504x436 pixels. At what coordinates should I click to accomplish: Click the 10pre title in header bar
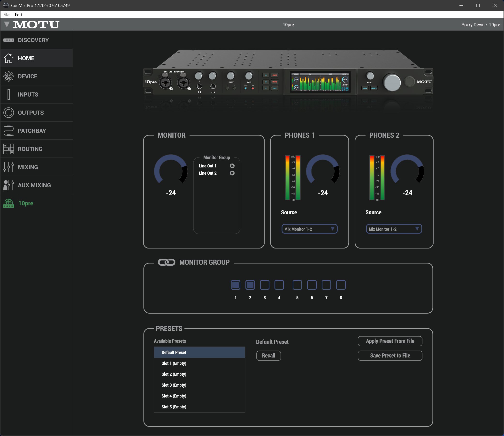coord(288,25)
